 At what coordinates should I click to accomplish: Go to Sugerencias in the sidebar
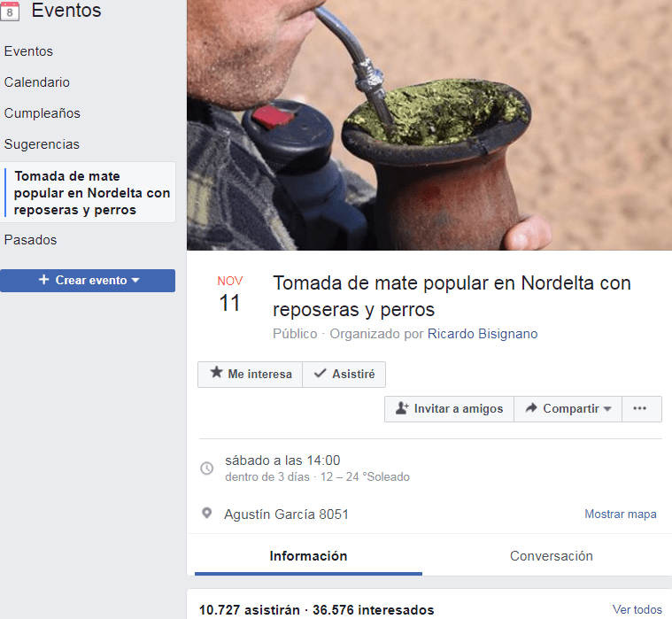(x=42, y=144)
